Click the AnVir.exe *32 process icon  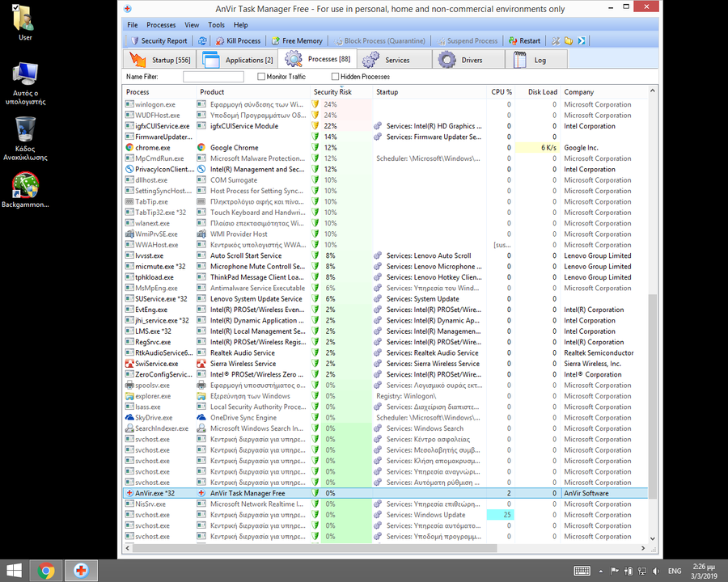tap(129, 493)
